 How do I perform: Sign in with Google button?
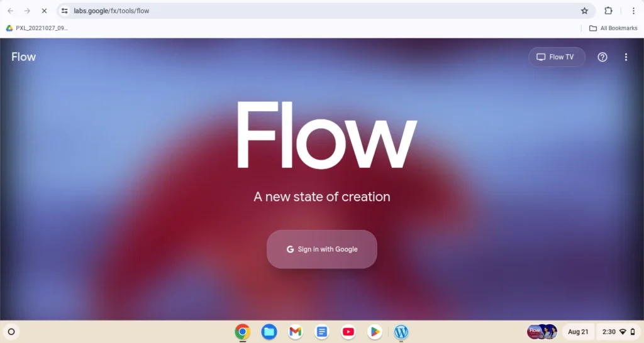[321, 249]
